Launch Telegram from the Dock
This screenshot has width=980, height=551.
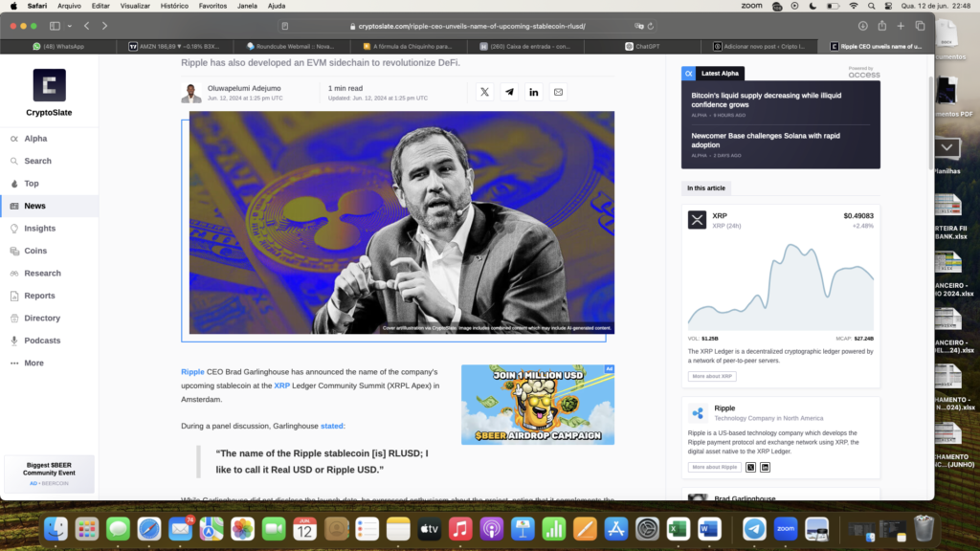coord(754,529)
